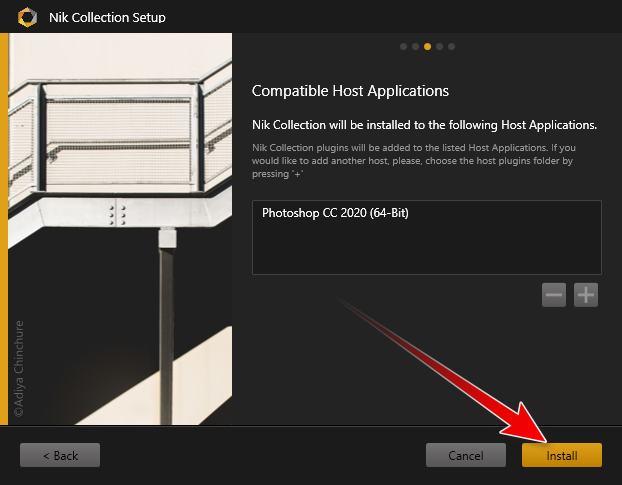622x485 pixels.
Task: Click the highlighted orange progress dot
Action: [x=428, y=46]
